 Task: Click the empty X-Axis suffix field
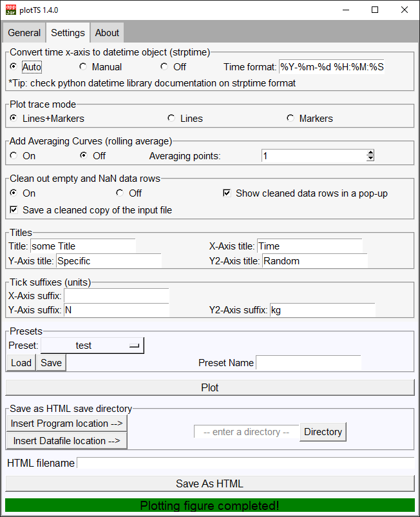(x=117, y=296)
